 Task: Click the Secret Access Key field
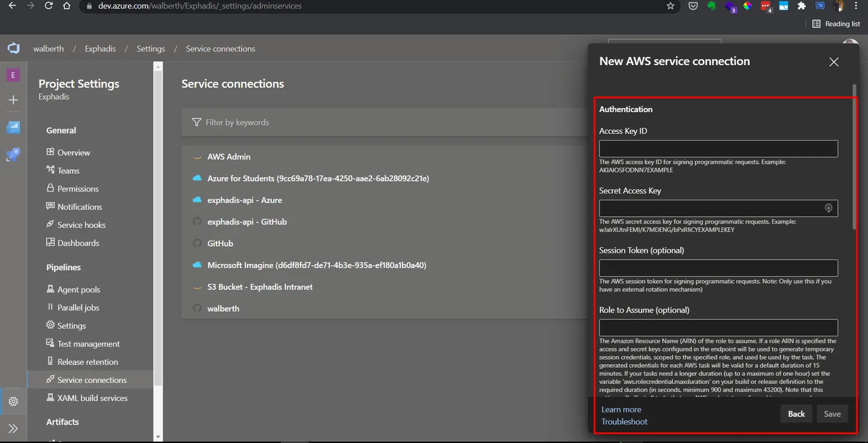(x=718, y=208)
